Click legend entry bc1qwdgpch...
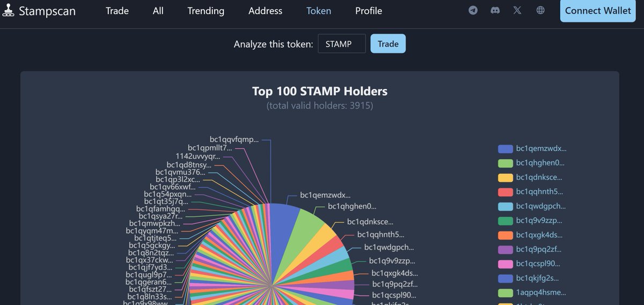 coord(532,206)
